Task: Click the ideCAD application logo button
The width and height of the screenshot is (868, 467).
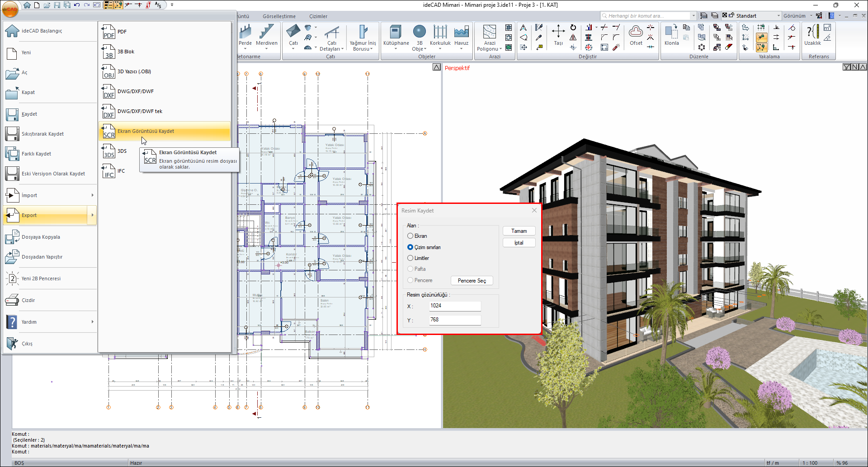Action: (10, 9)
